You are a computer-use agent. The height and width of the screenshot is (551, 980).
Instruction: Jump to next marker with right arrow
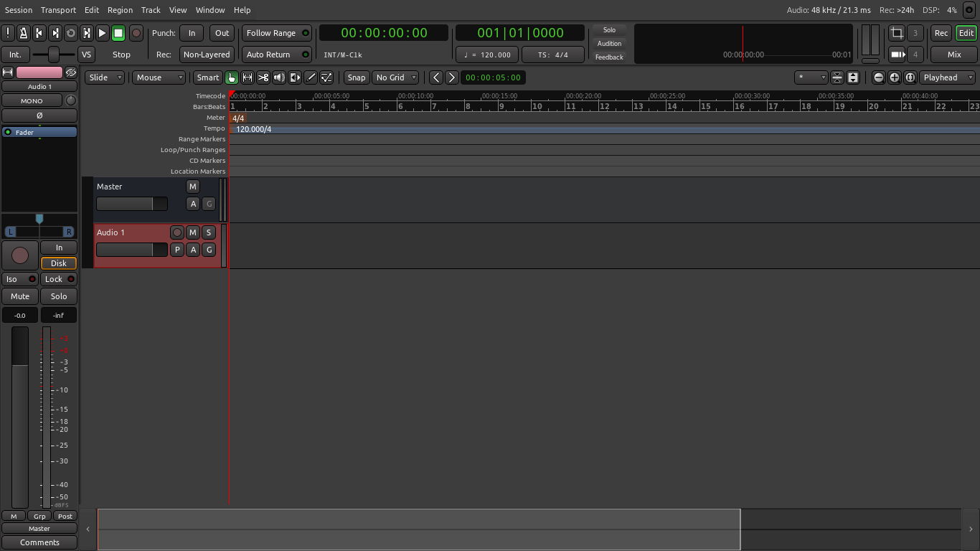tap(451, 77)
